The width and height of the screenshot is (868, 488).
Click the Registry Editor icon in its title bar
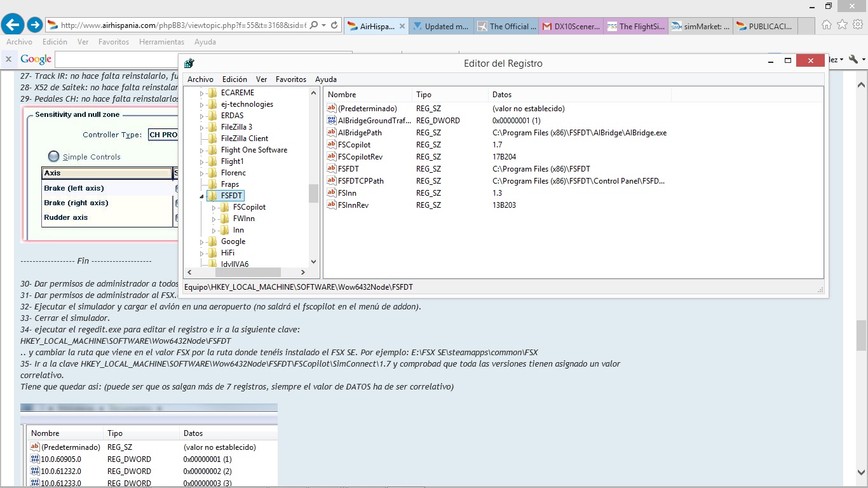click(189, 63)
